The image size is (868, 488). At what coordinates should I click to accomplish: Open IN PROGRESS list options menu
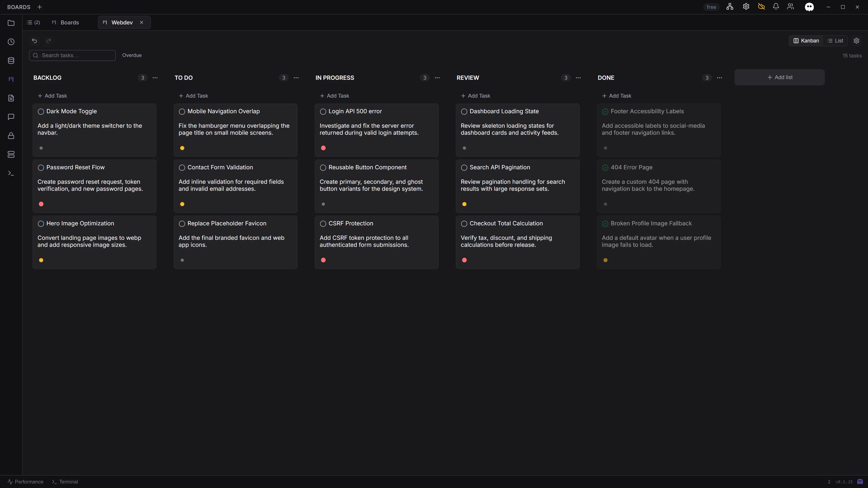pos(437,78)
